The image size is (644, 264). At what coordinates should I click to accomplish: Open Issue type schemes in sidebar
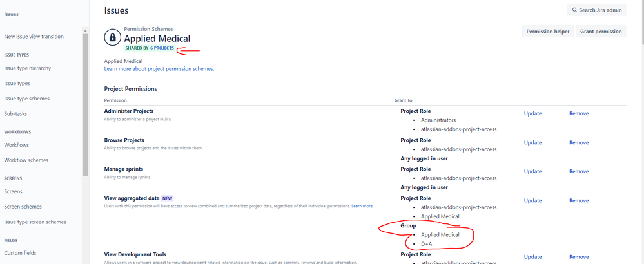tap(26, 99)
